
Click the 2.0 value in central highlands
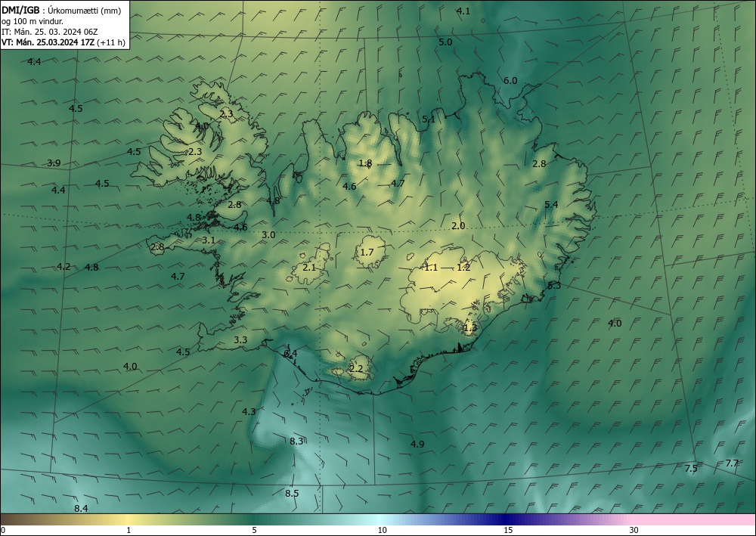458,225
